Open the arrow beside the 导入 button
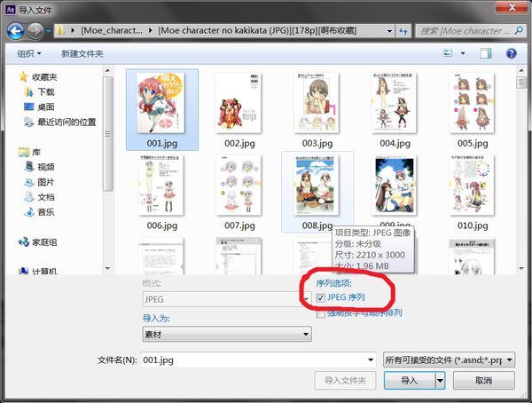Image resolution: width=532 pixels, height=403 pixels. click(x=440, y=380)
